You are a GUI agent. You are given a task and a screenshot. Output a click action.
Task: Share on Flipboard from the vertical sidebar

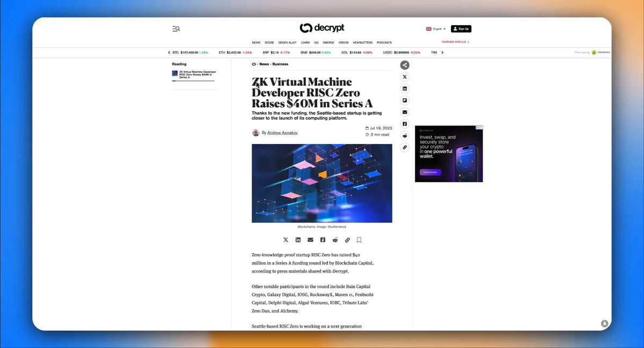coord(405,100)
